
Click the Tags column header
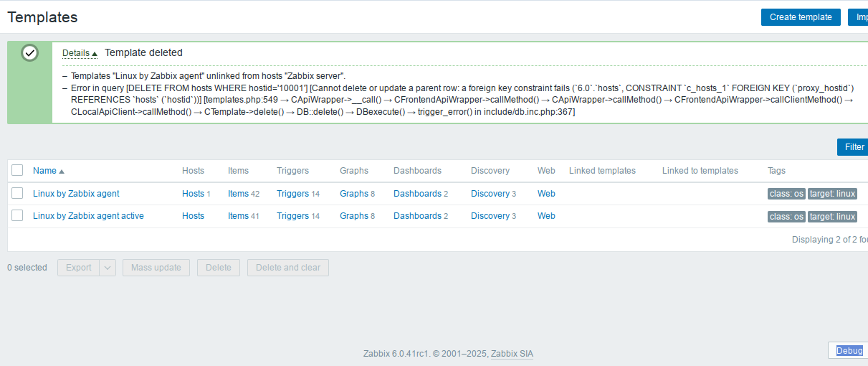click(x=776, y=171)
